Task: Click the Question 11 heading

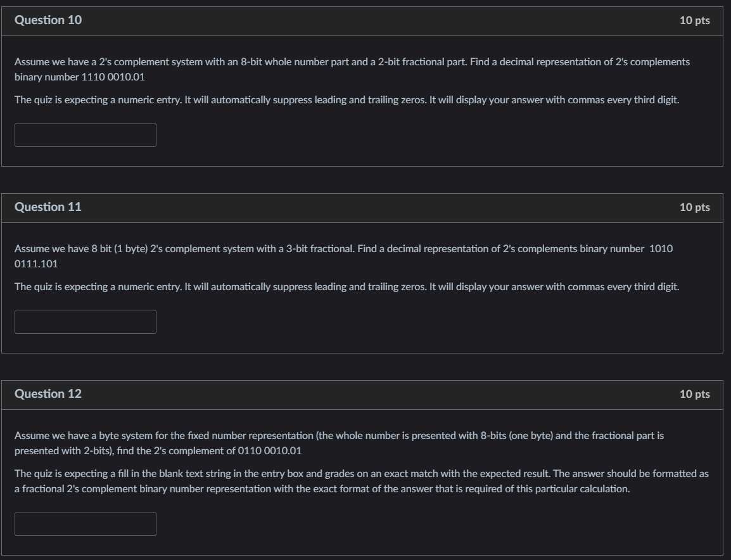Action: click(48, 207)
